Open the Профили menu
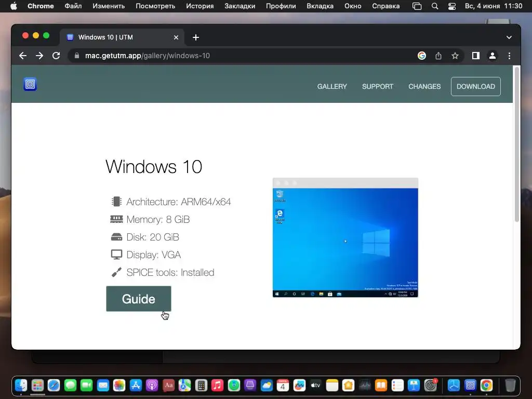This screenshot has height=399, width=532. [281, 6]
